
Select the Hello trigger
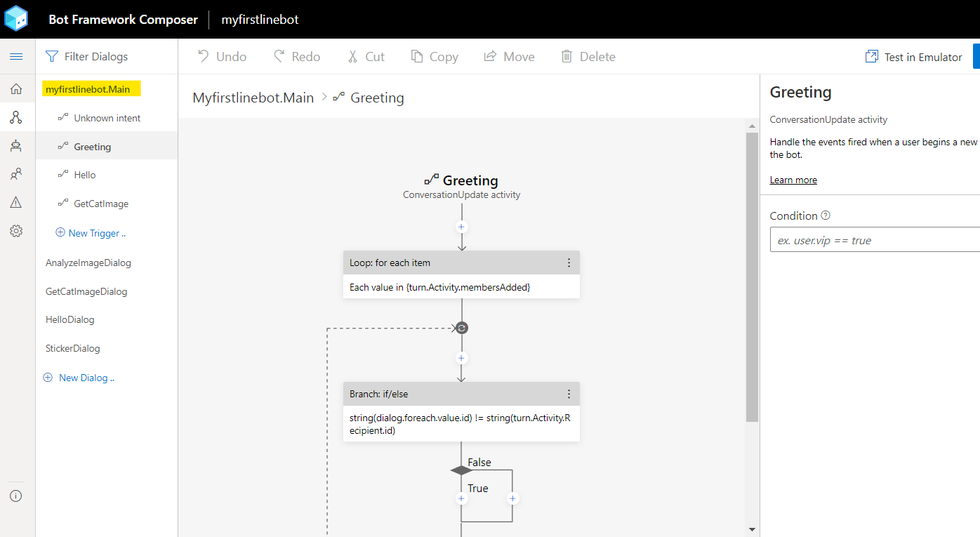[x=107, y=175]
